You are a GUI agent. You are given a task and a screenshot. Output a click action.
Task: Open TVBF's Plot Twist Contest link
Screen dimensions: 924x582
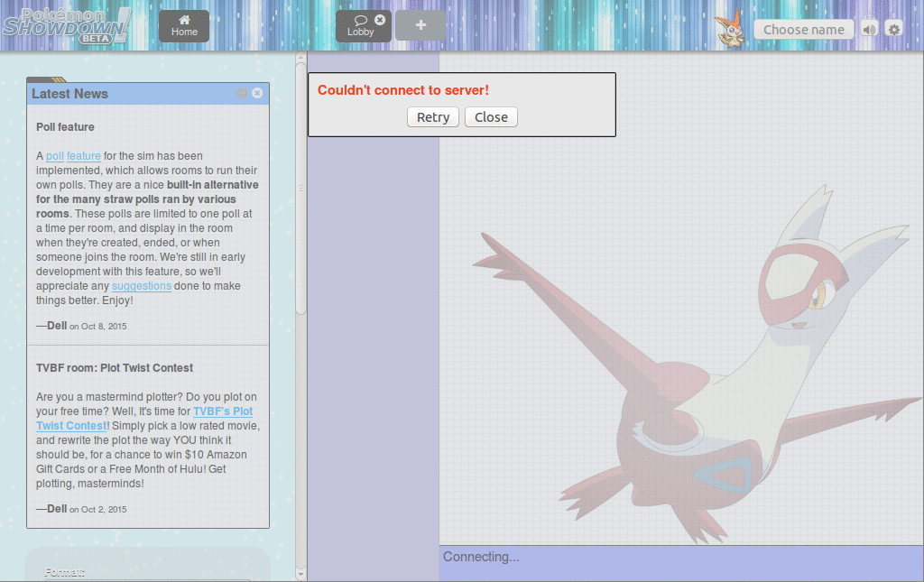(144, 419)
